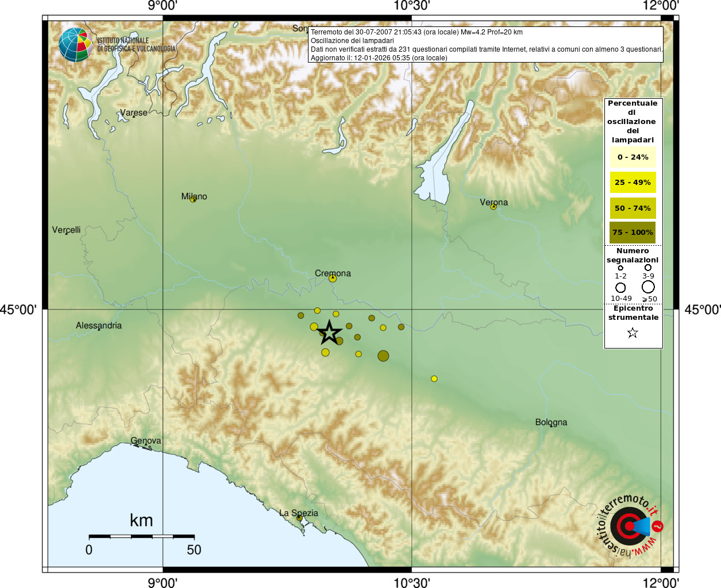Click the star icon in the legend
The image size is (721, 588).
pos(633,333)
